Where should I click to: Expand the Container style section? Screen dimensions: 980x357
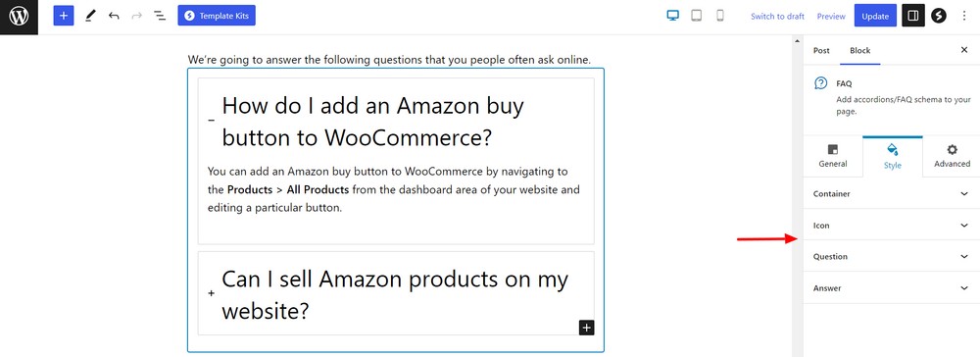point(891,194)
